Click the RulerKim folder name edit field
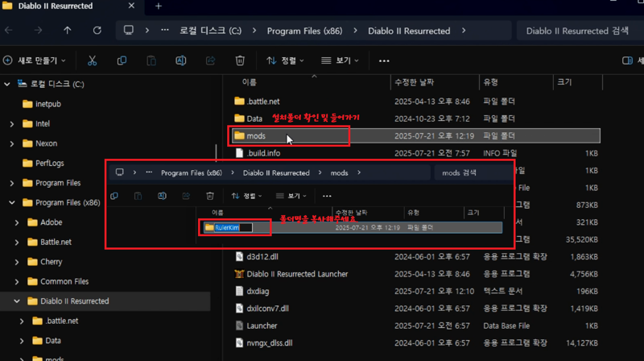 [x=233, y=227]
